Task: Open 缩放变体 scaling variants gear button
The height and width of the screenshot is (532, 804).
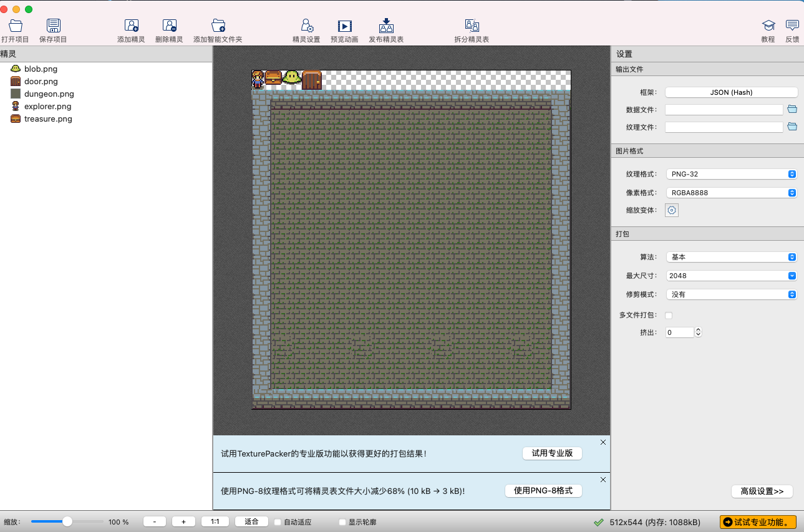Action: [672, 210]
